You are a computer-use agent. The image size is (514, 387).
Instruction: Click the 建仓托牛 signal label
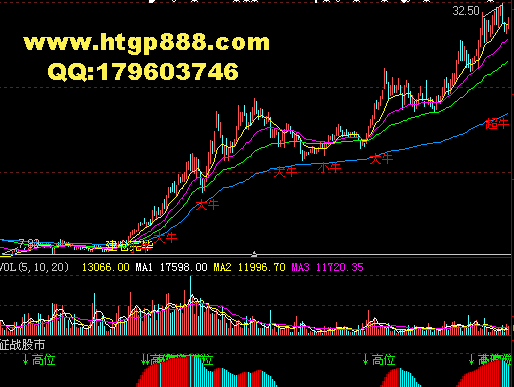[129, 246]
